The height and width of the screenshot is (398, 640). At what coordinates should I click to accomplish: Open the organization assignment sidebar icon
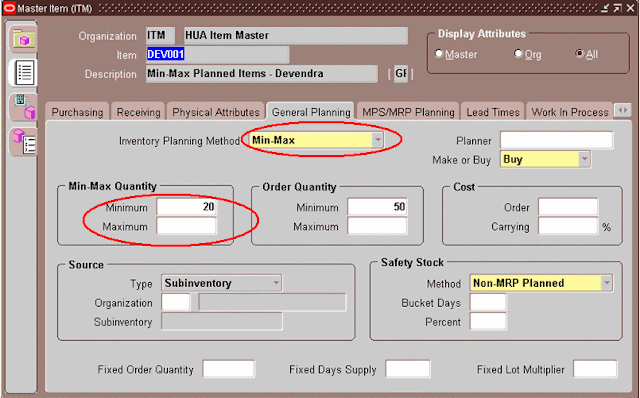(x=24, y=107)
